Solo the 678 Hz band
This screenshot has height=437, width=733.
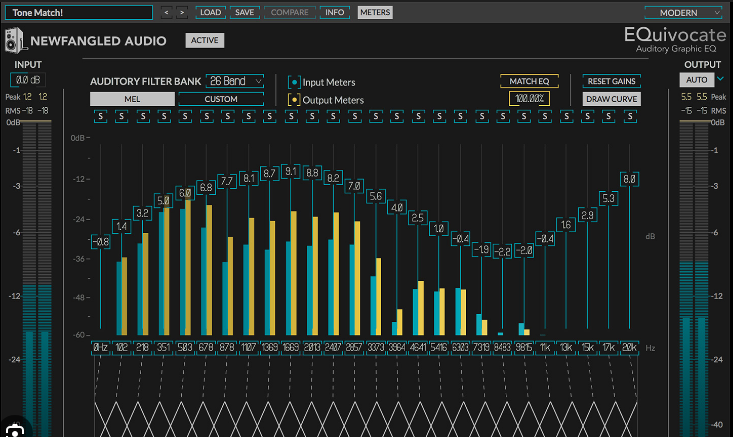(x=207, y=116)
